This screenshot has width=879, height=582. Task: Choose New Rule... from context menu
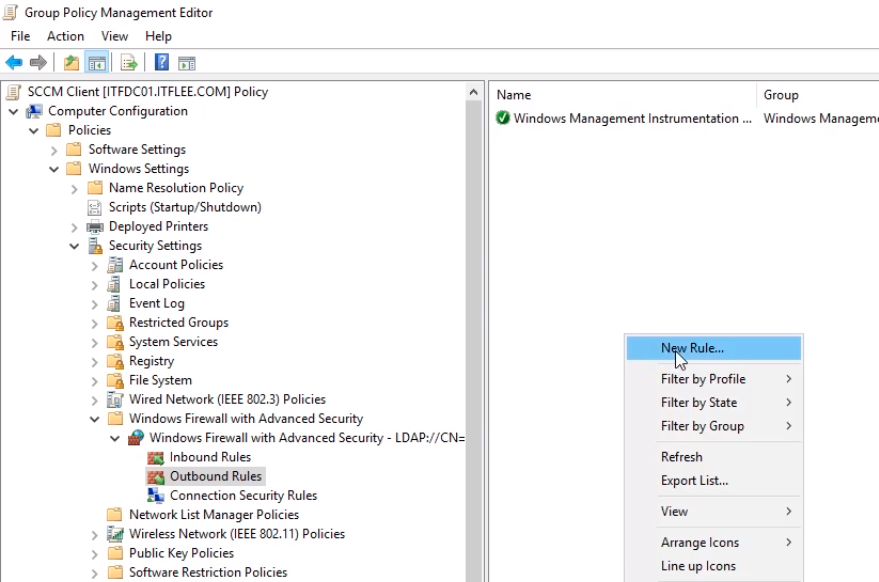click(714, 348)
